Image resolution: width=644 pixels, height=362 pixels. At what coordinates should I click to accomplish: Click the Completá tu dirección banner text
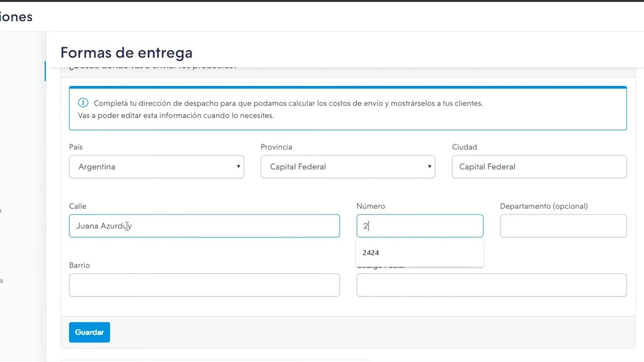coord(288,103)
